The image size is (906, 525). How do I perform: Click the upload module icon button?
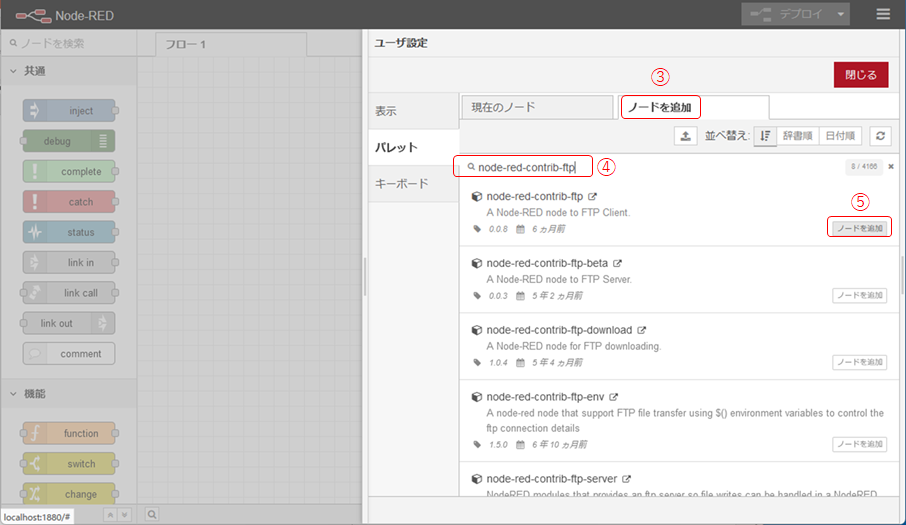coord(685,137)
